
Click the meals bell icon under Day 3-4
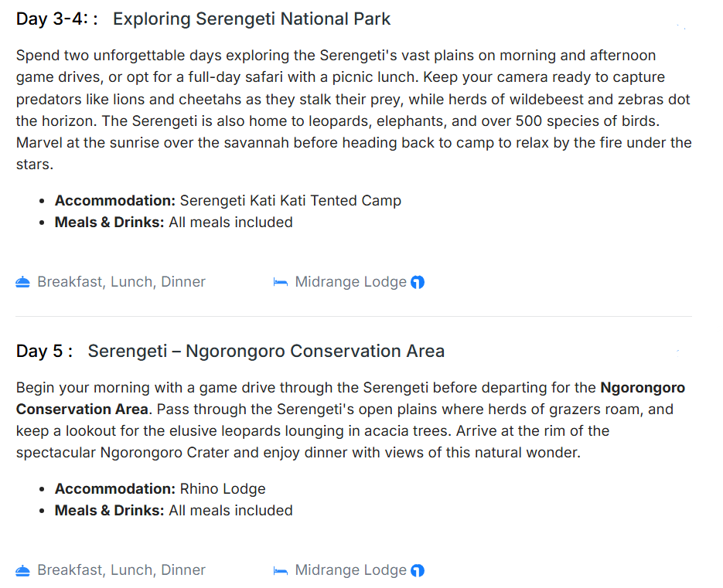click(x=22, y=282)
